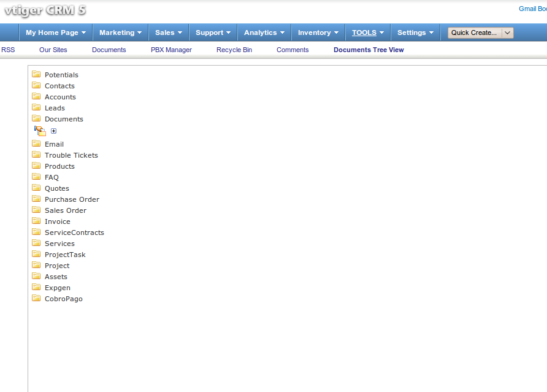
Task: Select the Documents Tree View tab
Action: point(369,50)
